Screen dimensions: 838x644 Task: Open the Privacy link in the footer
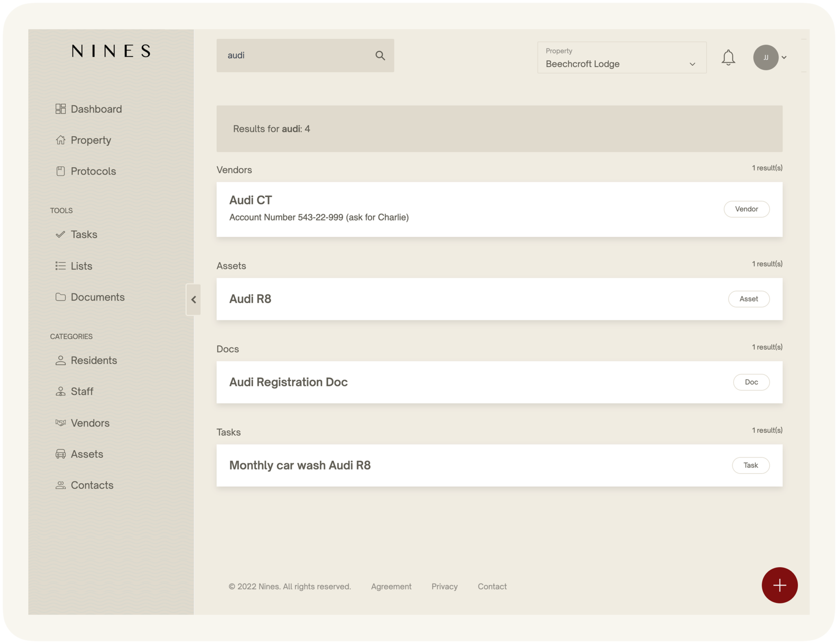point(444,586)
